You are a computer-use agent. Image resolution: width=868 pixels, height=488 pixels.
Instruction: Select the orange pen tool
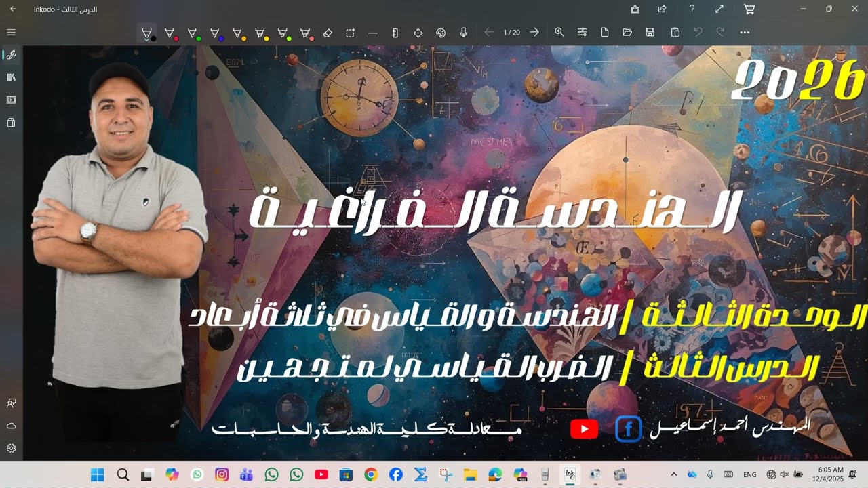pyautogui.click(x=237, y=33)
